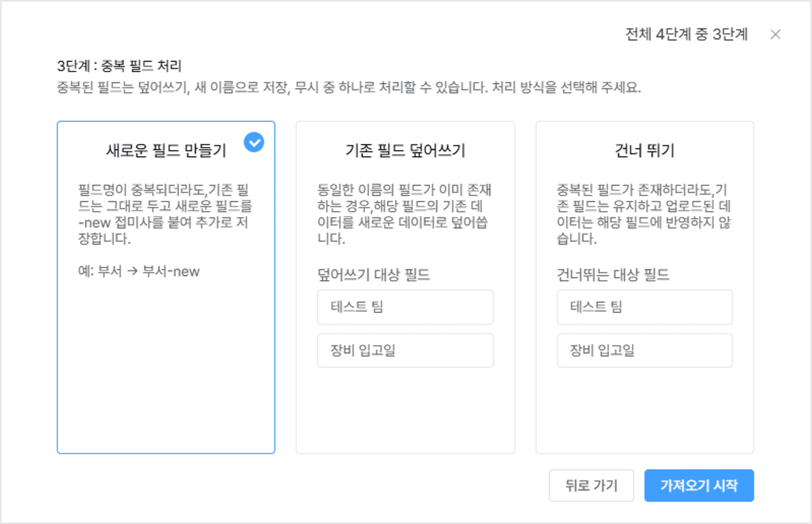
Task: Click the '덮어쓰기 대상 필드' label
Action: coord(373,275)
